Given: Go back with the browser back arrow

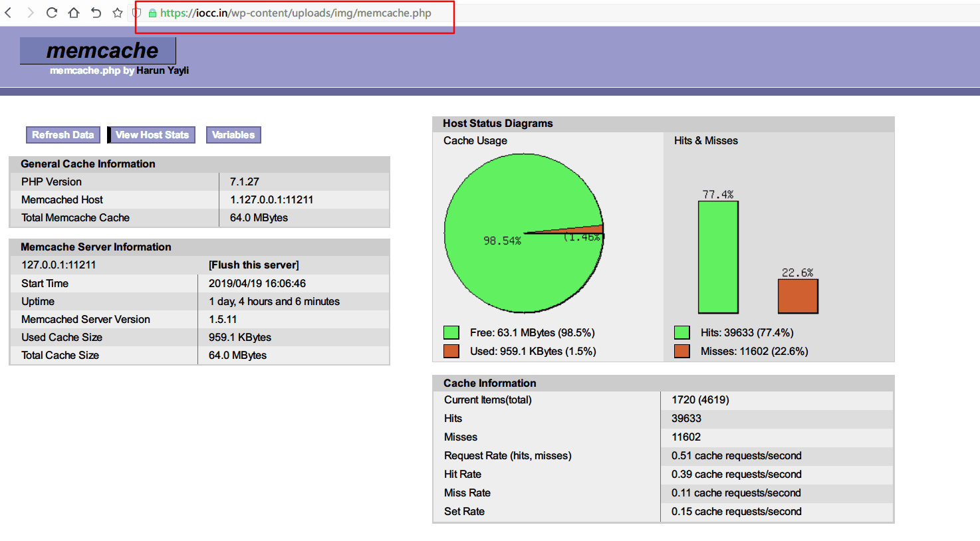Looking at the screenshot, I should [x=8, y=13].
